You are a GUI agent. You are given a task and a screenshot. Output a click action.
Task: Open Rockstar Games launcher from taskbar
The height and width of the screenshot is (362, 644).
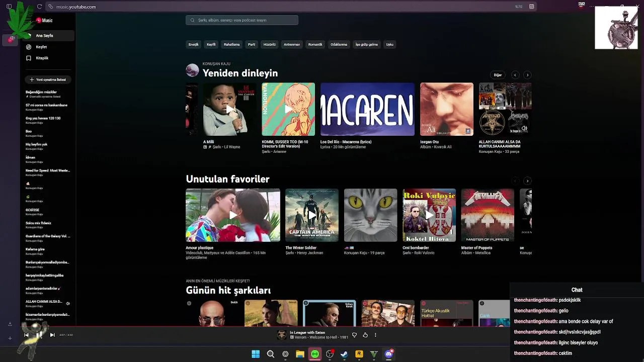pos(359,354)
